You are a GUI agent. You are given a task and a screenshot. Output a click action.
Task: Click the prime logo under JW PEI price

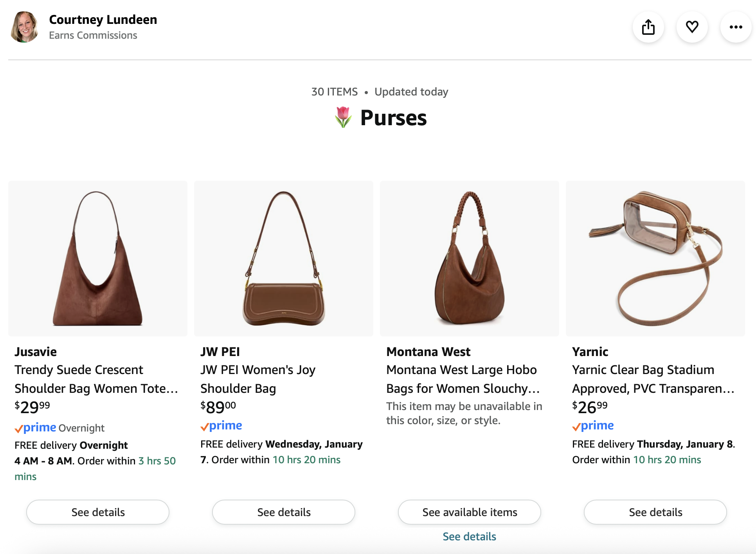click(x=221, y=426)
